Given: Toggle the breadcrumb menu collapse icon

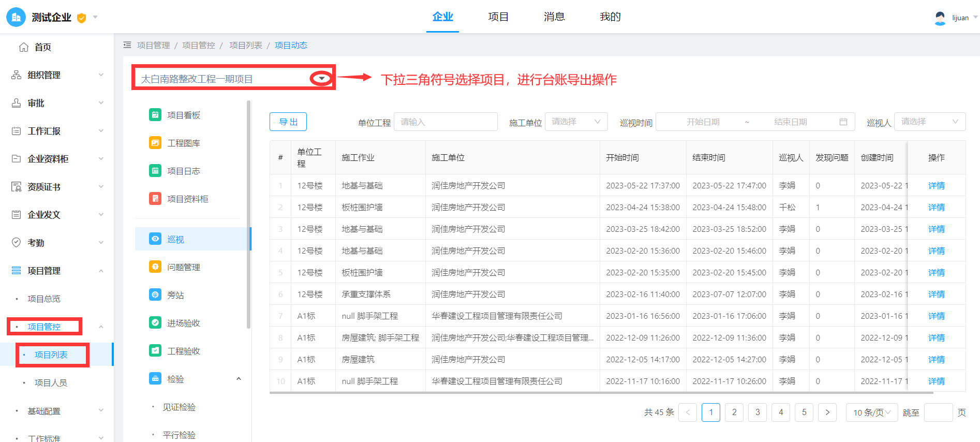Looking at the screenshot, I should pos(127,46).
